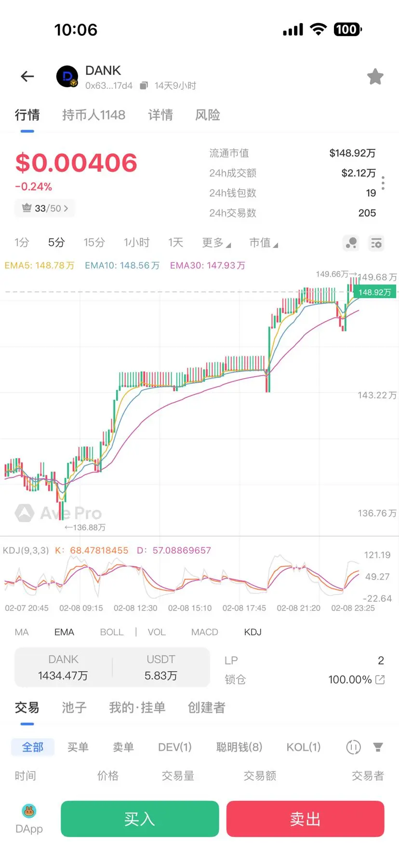Tap the 交易者 column header
This screenshot has width=399, height=868.
pyautogui.click(x=368, y=775)
